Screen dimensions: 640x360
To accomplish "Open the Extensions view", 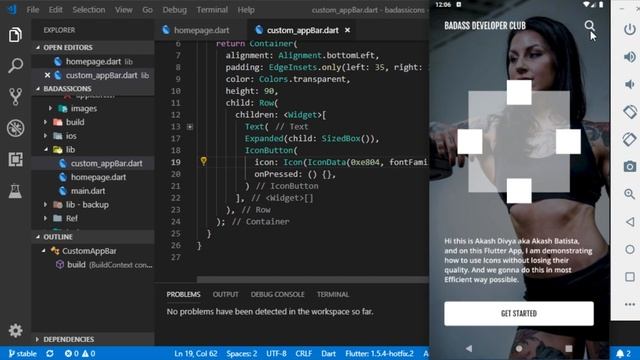I will tap(15, 159).
